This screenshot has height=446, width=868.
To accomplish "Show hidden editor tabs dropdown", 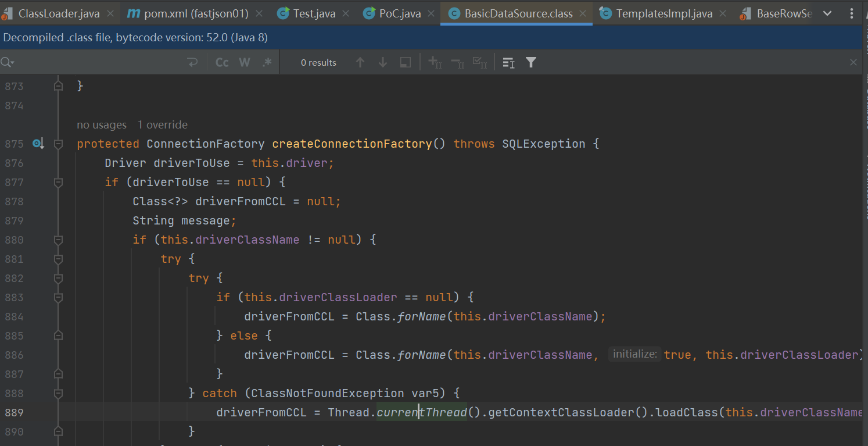I will point(828,13).
